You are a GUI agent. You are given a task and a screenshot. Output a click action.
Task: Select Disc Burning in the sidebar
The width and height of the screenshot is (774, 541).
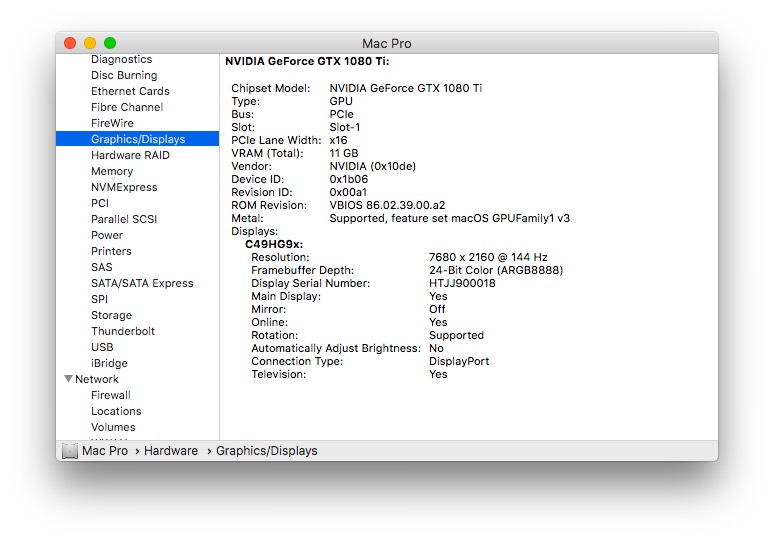click(x=124, y=75)
